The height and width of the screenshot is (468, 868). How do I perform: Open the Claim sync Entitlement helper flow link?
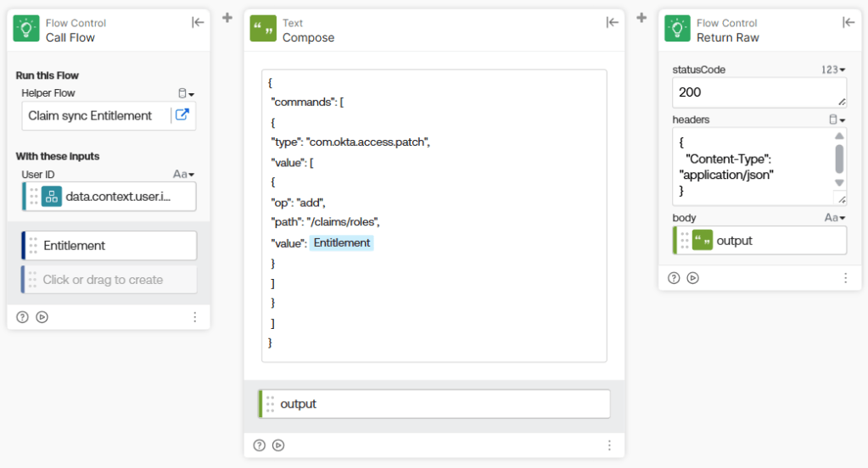(x=182, y=115)
